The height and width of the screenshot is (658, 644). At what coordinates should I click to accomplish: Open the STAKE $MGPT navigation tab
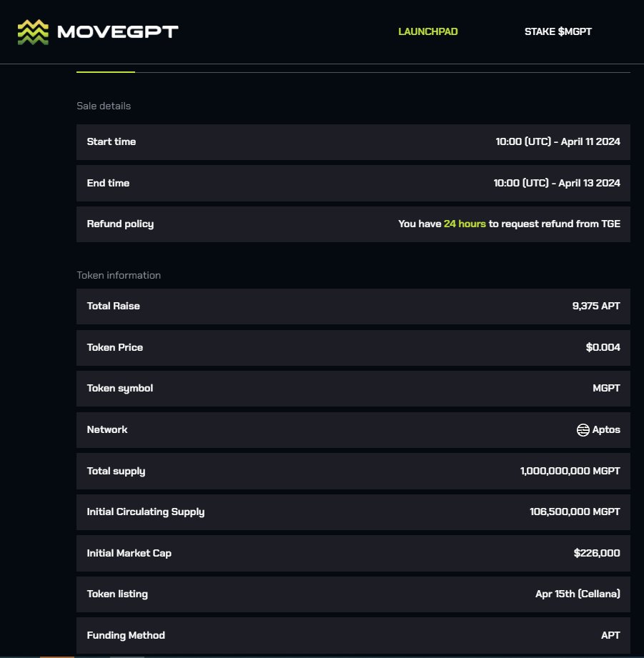tap(558, 31)
